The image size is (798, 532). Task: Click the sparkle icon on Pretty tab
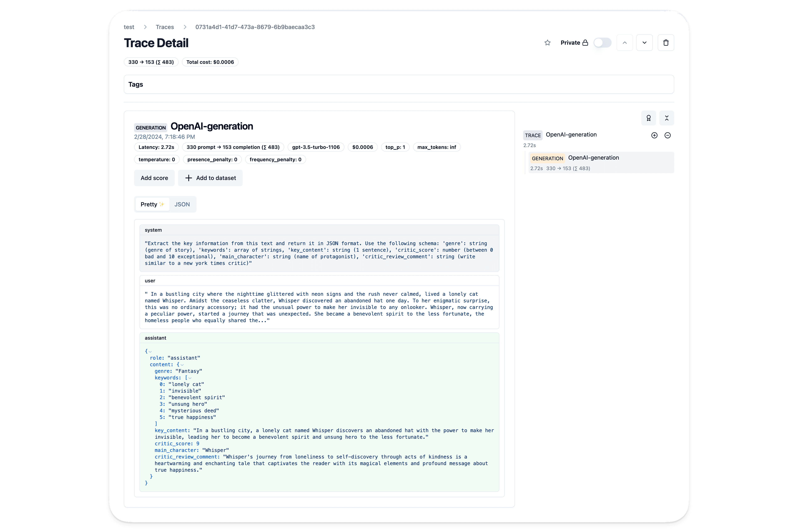162,204
